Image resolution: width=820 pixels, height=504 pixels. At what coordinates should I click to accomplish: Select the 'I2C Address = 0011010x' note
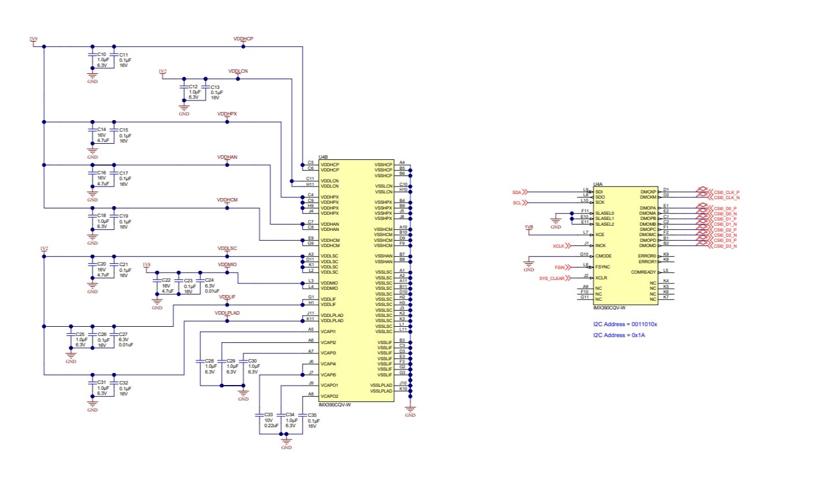[625, 324]
